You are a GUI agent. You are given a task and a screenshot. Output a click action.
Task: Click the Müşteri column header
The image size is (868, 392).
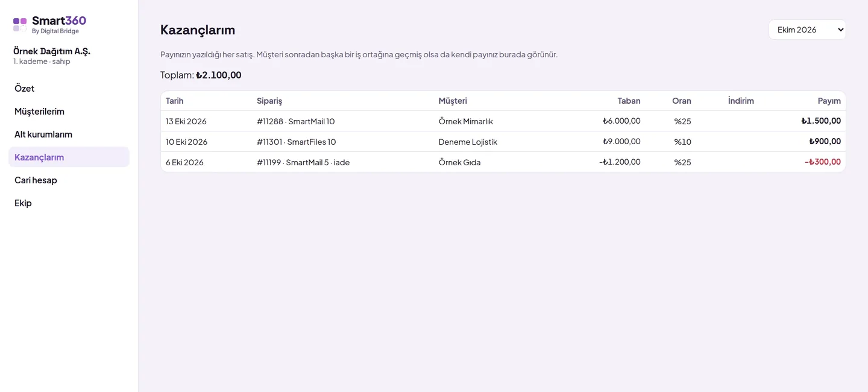coord(453,101)
